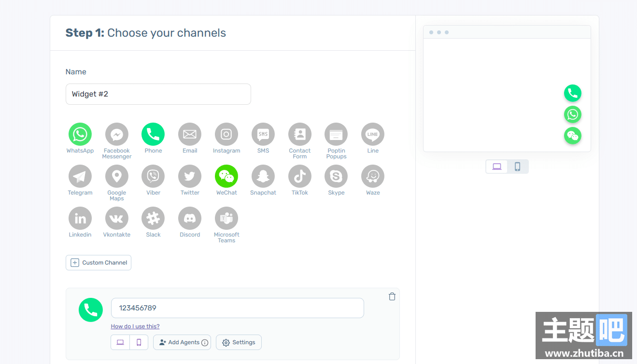This screenshot has width=637, height=364.
Task: Click the WeChat button in preview
Action: coord(573,136)
